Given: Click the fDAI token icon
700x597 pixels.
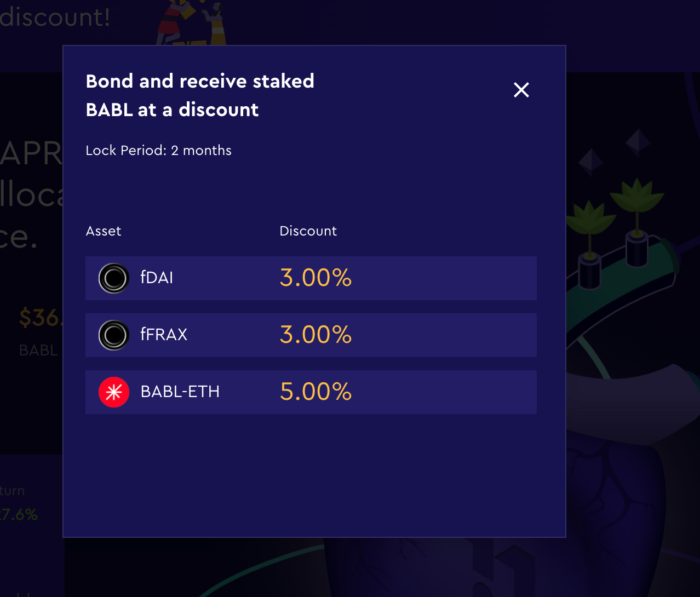Looking at the screenshot, I should tap(114, 278).
